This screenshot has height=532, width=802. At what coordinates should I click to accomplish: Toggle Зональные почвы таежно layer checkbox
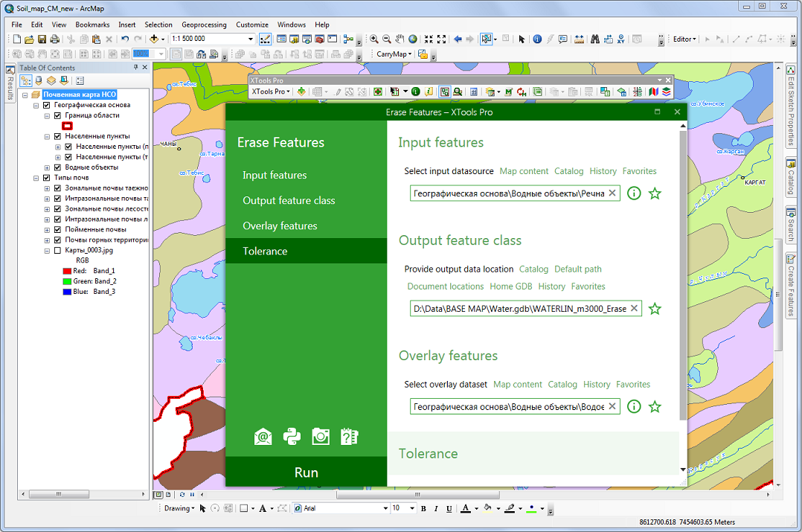[57, 188]
